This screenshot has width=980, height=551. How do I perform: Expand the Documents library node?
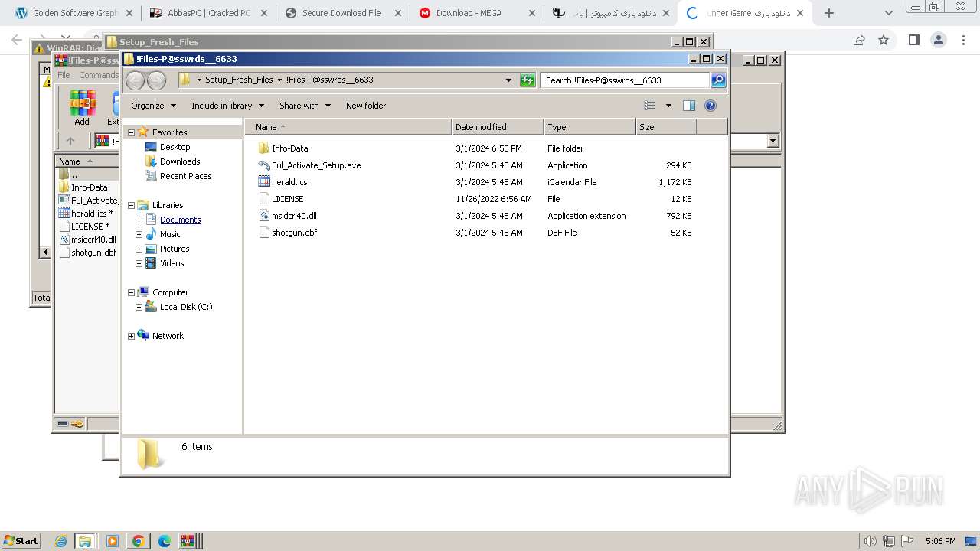click(x=139, y=220)
